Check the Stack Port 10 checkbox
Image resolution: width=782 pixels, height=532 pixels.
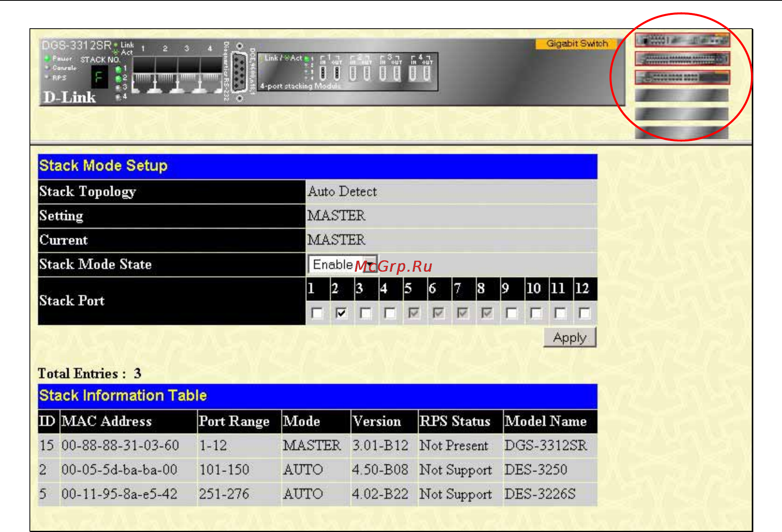[x=536, y=313]
